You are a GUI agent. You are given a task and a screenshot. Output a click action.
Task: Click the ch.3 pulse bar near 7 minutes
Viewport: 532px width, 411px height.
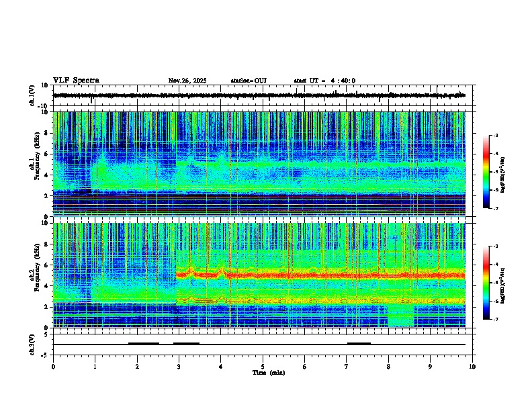[359, 343]
